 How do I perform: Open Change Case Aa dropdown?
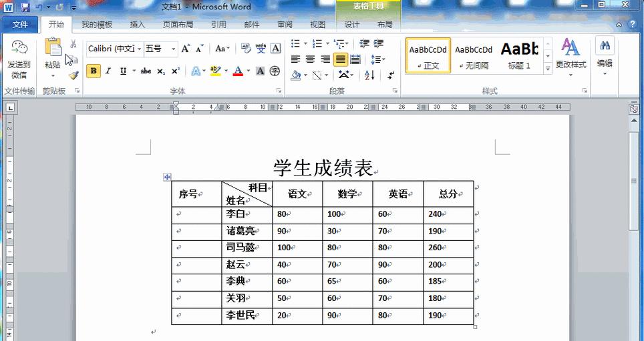[222, 49]
